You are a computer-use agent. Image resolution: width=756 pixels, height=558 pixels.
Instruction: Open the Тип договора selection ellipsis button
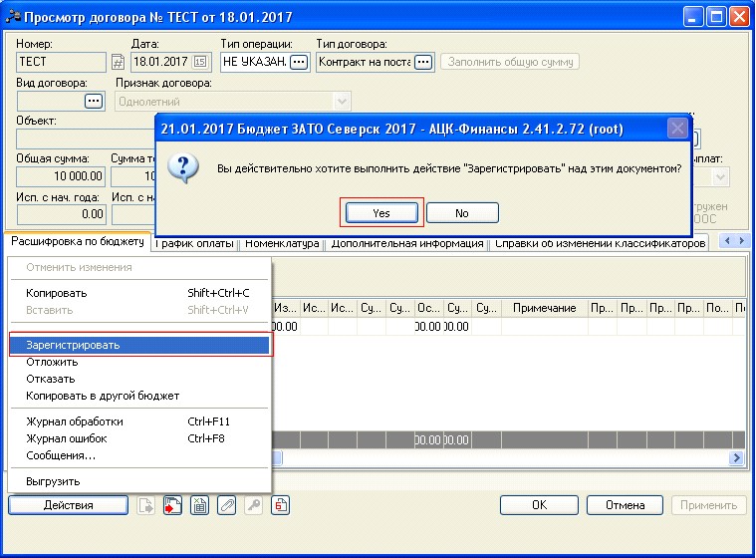[423, 63]
